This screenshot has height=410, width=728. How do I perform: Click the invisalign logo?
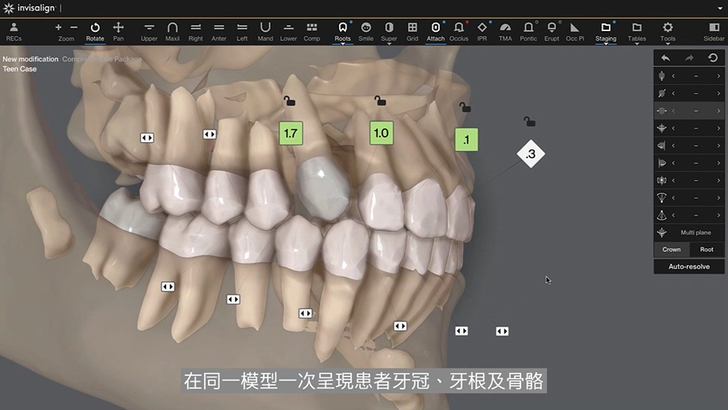(x=29, y=8)
